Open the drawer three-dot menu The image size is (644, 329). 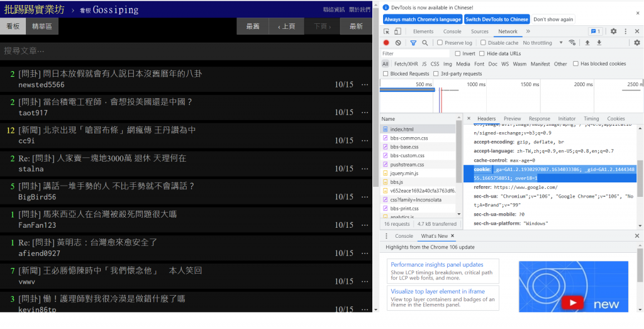click(386, 236)
